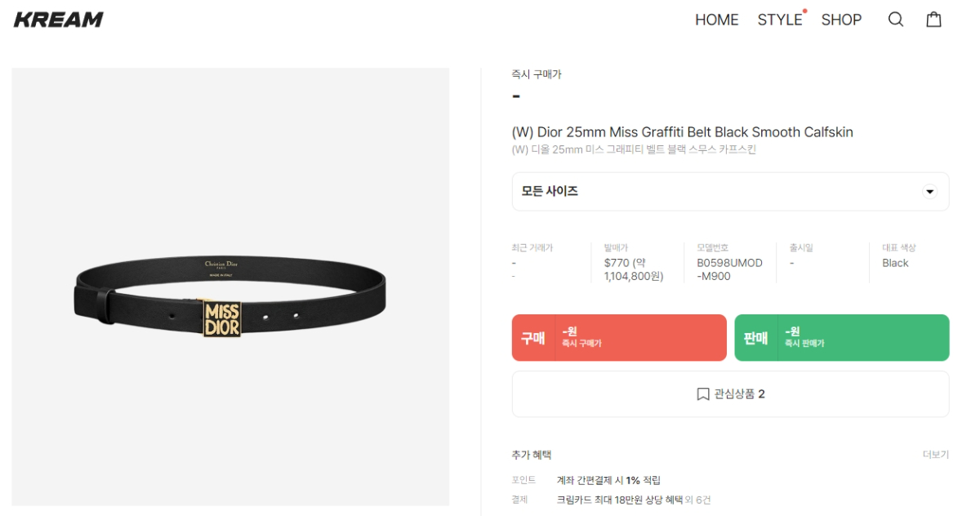This screenshot has height=516, width=980.
Task: Click the 계좌 간편결제 시 1% 적립 text
Action: point(608,480)
